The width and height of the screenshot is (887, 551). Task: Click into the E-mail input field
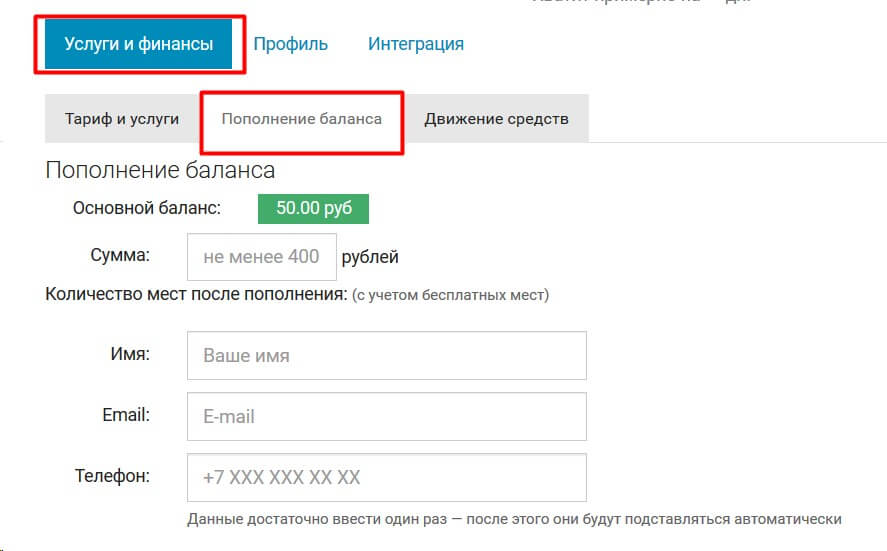(x=386, y=416)
